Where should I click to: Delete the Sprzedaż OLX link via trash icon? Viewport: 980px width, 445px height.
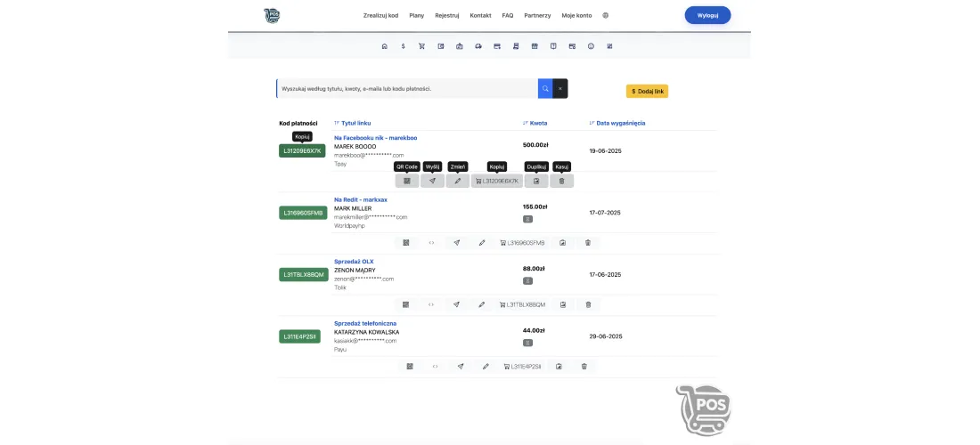coord(588,304)
